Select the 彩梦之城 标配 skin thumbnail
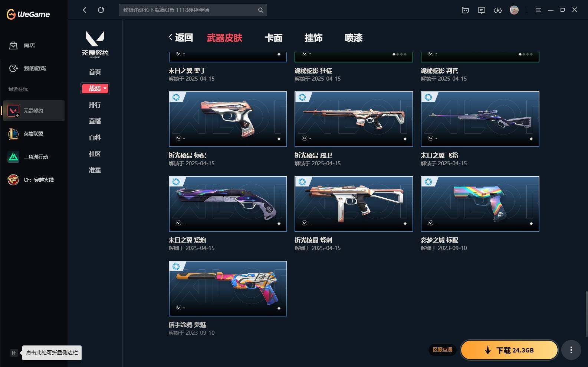 pyautogui.click(x=480, y=204)
